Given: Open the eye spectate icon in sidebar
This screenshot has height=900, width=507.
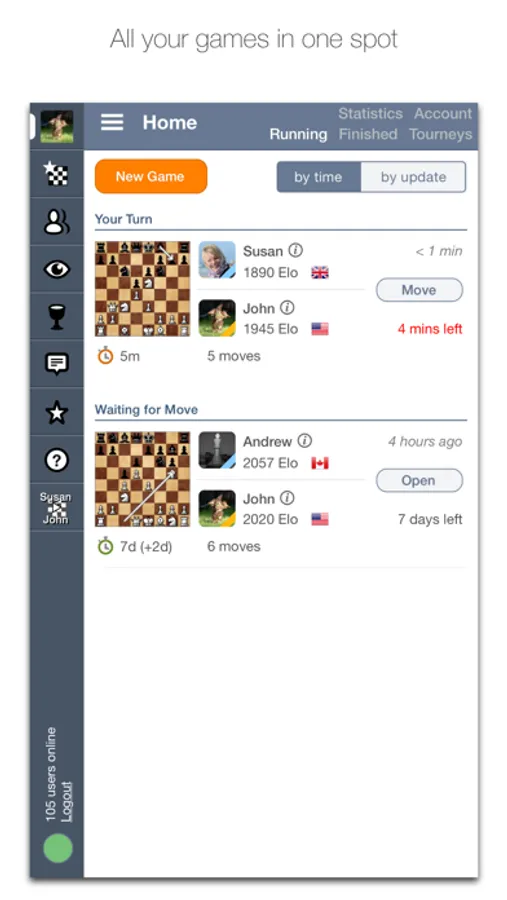Looking at the screenshot, I should 57,269.
